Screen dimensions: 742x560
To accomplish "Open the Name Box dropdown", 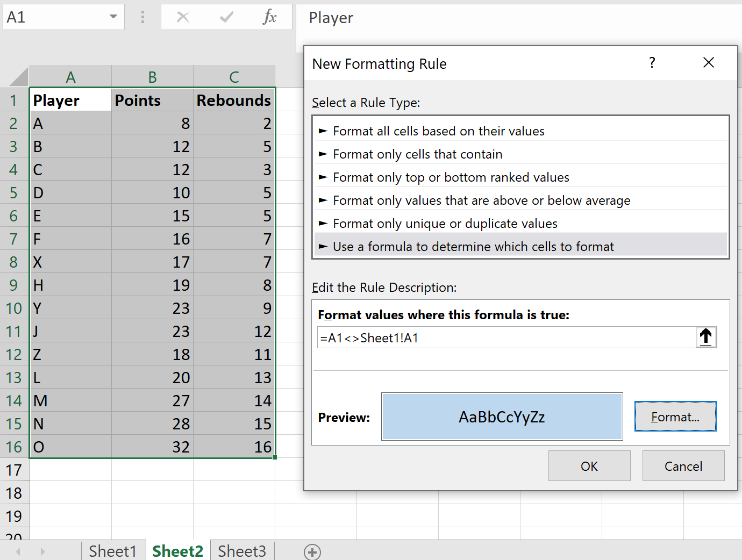I will [x=112, y=17].
